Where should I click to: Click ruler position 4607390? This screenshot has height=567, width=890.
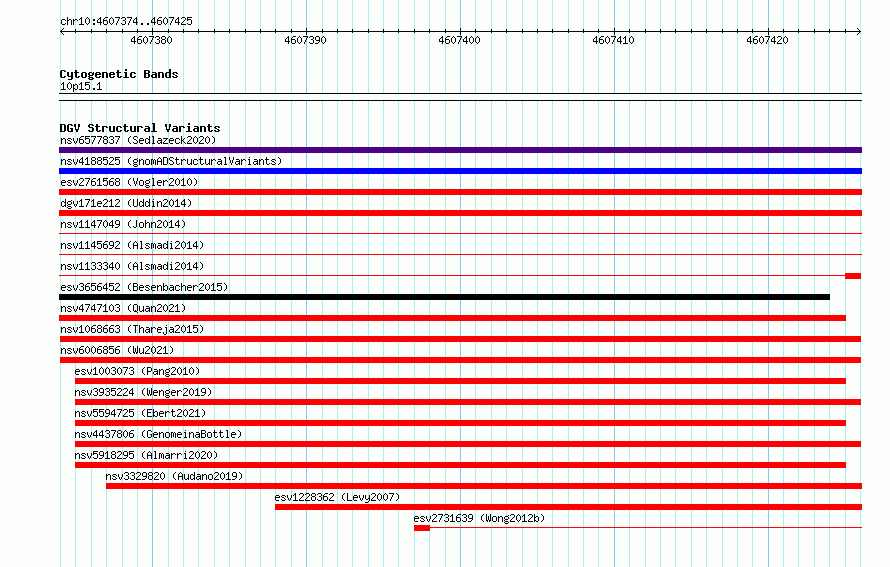pos(305,40)
